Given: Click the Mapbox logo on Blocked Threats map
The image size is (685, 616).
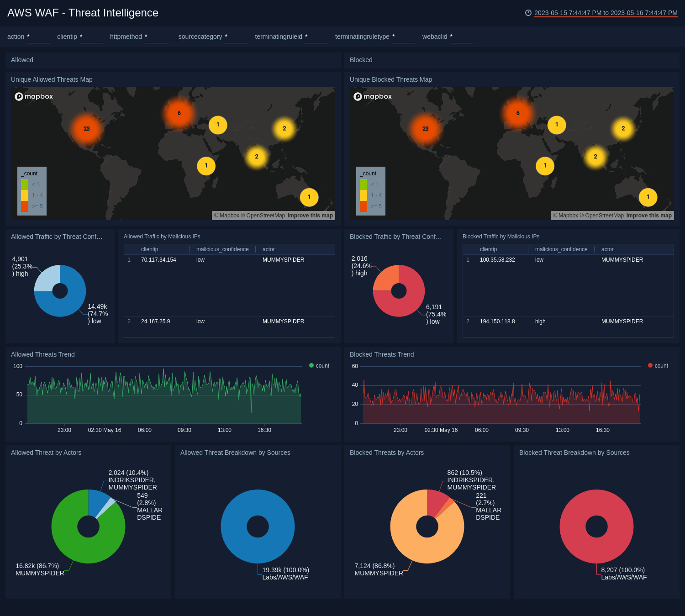Looking at the screenshot, I should pyautogui.click(x=373, y=96).
